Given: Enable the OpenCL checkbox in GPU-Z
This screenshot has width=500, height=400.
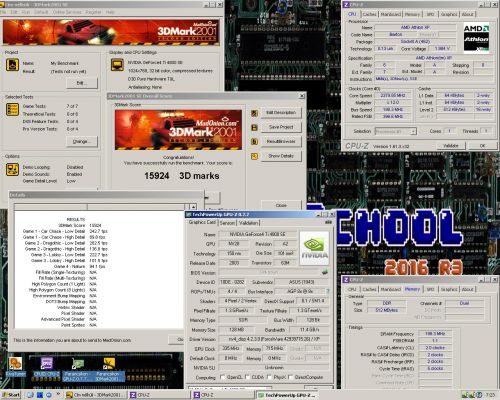Looking at the screenshot, I should pyautogui.click(x=223, y=377).
